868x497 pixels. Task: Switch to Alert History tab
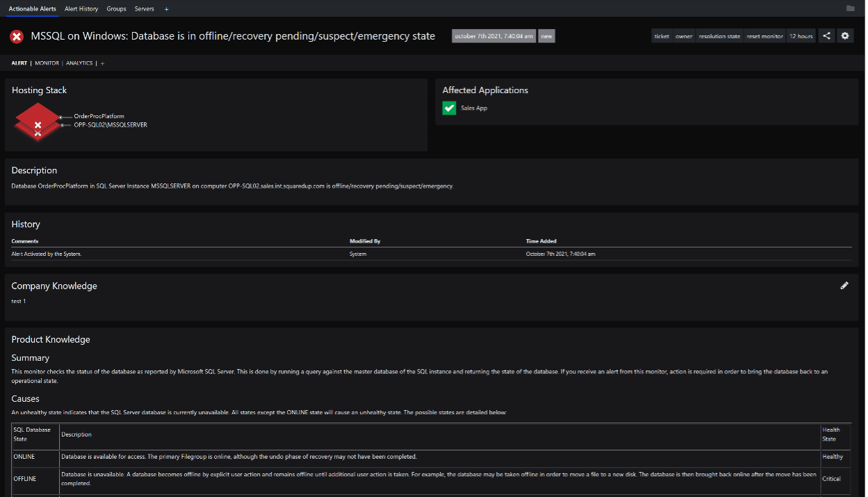point(81,9)
